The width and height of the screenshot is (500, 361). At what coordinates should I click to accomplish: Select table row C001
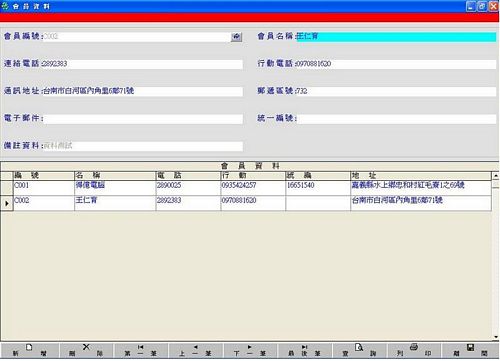pos(252,188)
